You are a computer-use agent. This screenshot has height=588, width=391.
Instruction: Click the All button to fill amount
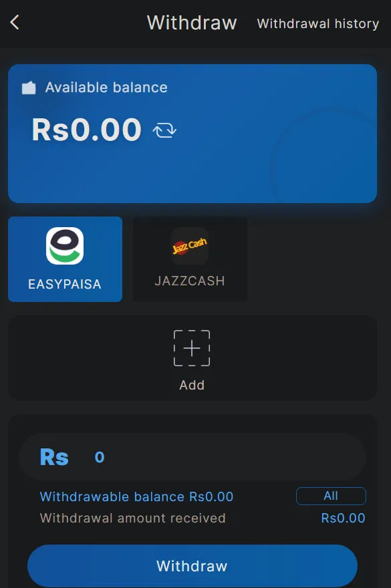[x=332, y=496]
